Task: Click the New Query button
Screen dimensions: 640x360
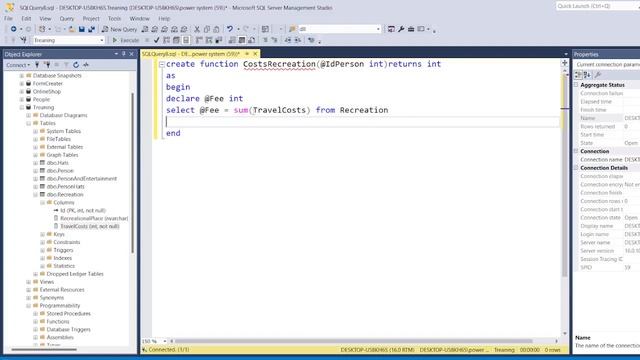Action: coord(119,29)
